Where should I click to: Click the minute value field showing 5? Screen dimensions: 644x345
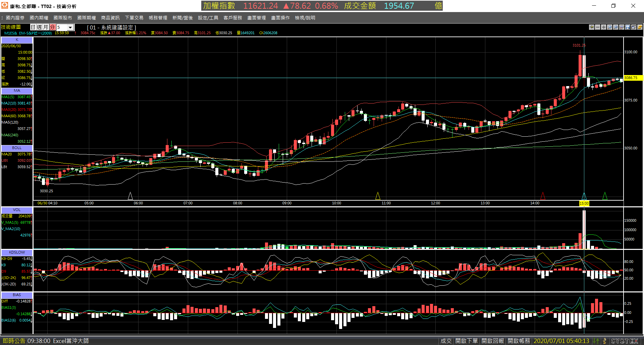click(x=62, y=27)
